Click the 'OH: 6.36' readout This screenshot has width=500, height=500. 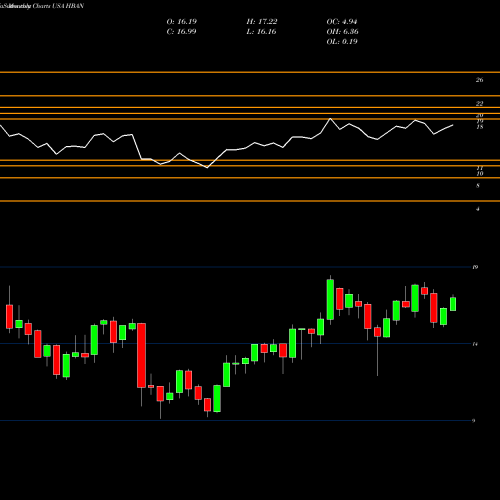coord(343,32)
